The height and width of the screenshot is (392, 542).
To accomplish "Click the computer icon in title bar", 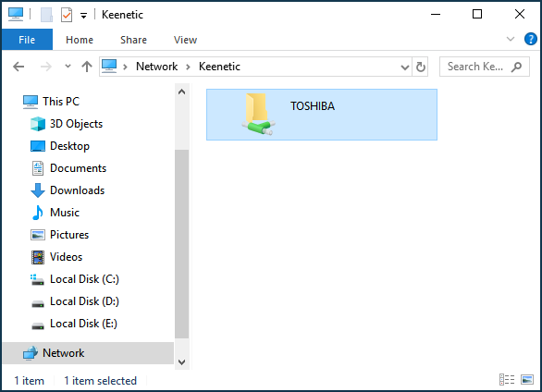I will pyautogui.click(x=16, y=15).
